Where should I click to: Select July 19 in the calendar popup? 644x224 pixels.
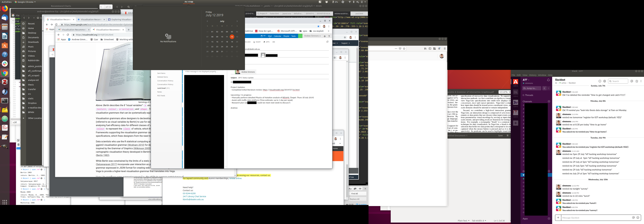click(232, 42)
